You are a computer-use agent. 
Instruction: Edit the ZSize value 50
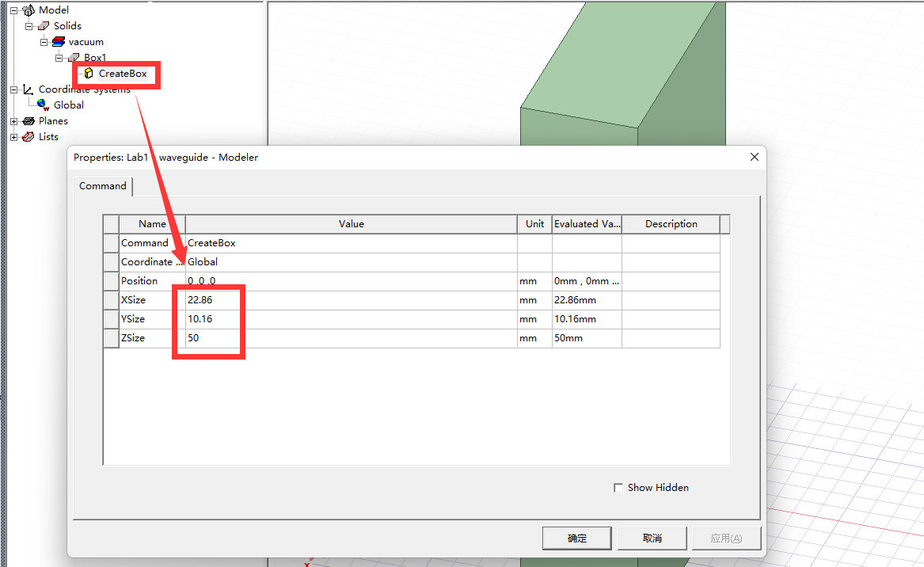(352, 337)
